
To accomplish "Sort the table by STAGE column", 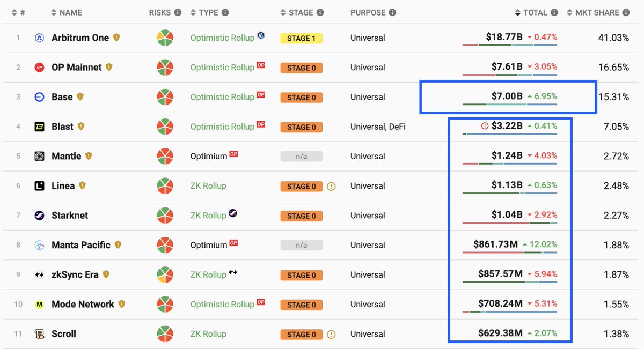I will point(297,12).
